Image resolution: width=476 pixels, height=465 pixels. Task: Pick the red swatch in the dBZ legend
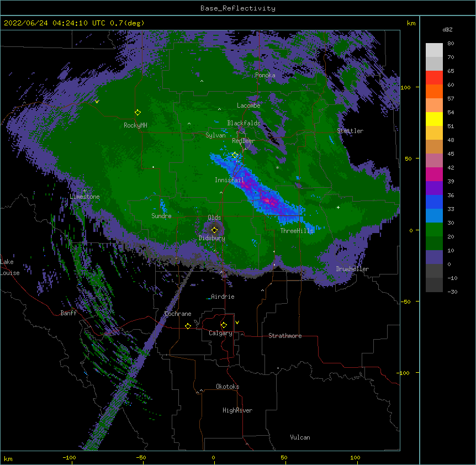[434, 77]
